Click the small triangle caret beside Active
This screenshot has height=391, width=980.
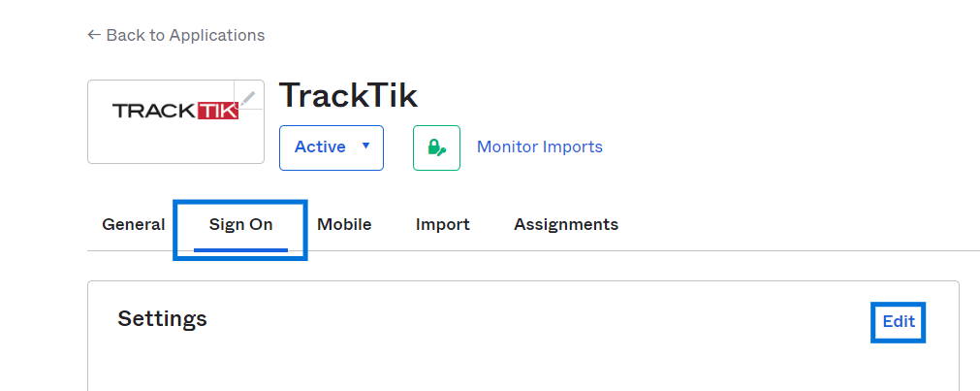point(366,146)
